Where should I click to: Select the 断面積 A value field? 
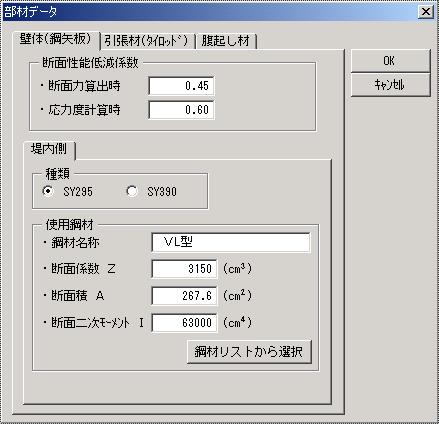pyautogui.click(x=184, y=296)
